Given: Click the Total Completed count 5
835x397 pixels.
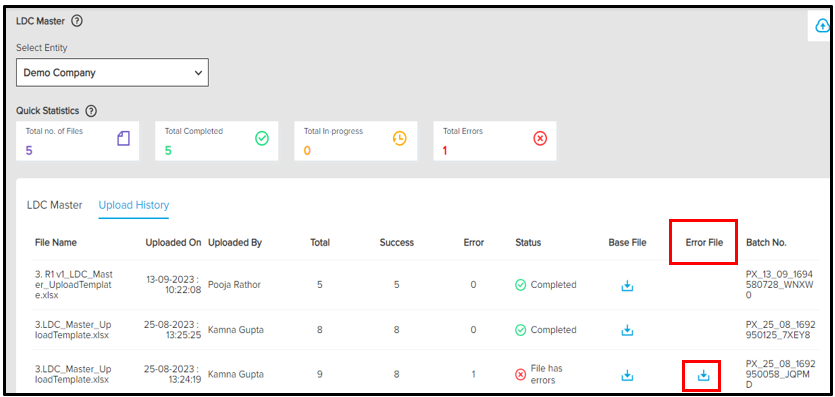Looking at the screenshot, I should [168, 151].
